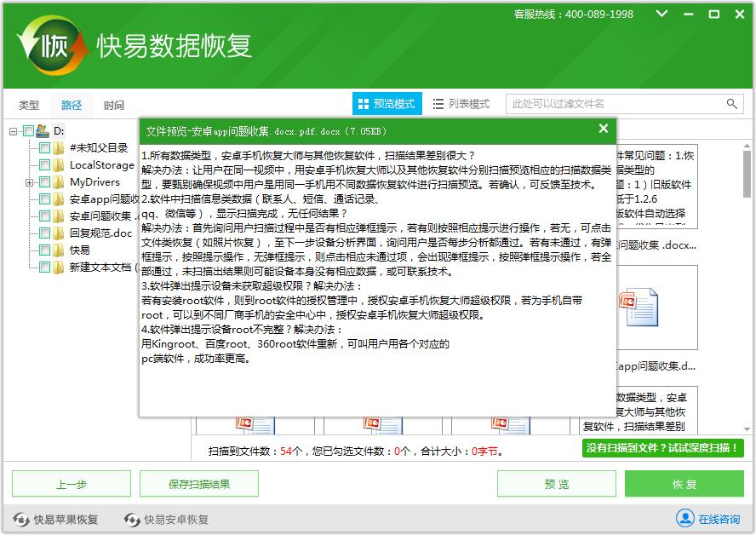Viewport: 756px width, 535px height.
Task: Open 快易苹果恢复 Apple recovery tool
Action: (x=56, y=519)
